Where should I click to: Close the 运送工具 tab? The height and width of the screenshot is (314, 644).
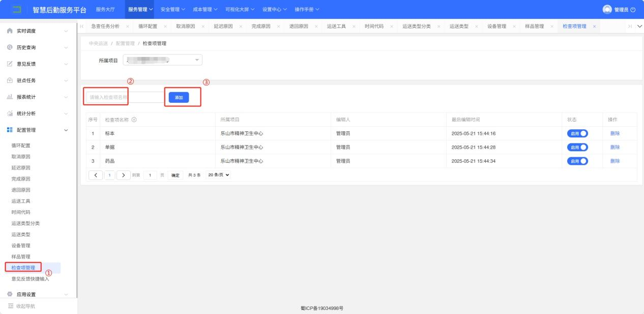pos(354,26)
